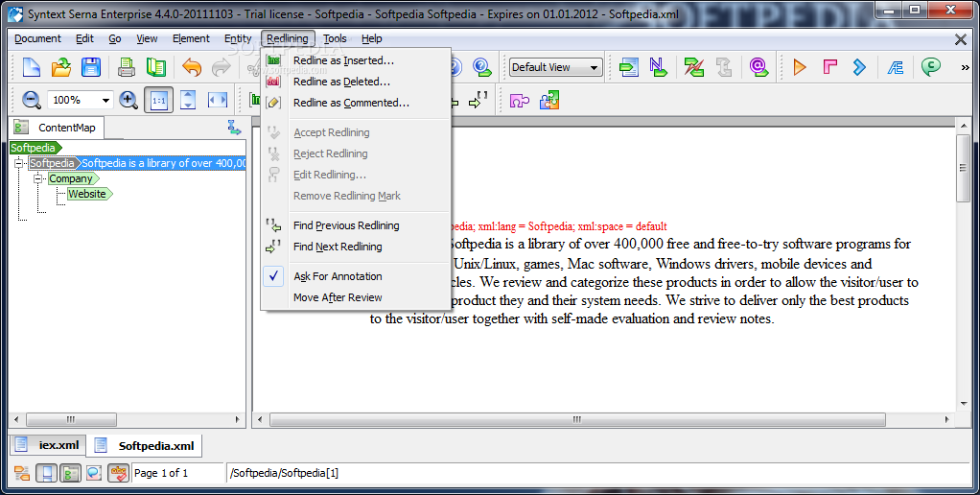980x495 pixels.
Task: Click the New Document toolbar icon
Action: (x=32, y=67)
